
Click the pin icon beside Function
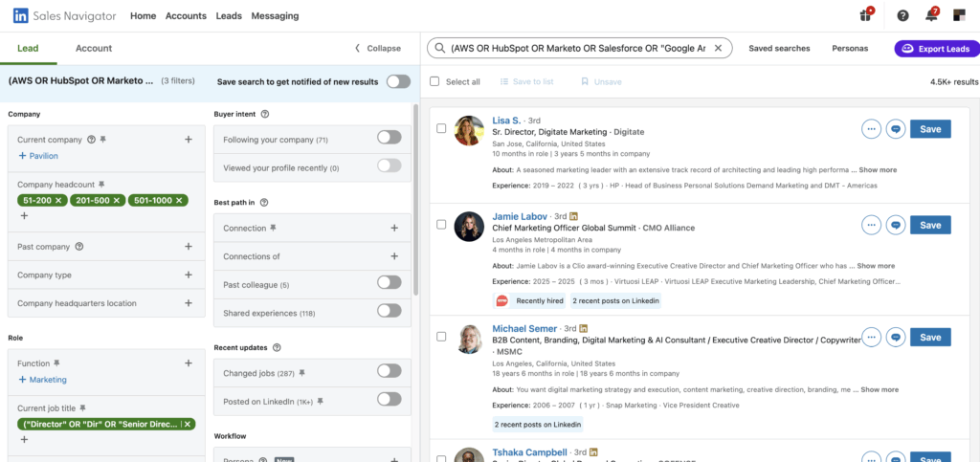tap(56, 363)
